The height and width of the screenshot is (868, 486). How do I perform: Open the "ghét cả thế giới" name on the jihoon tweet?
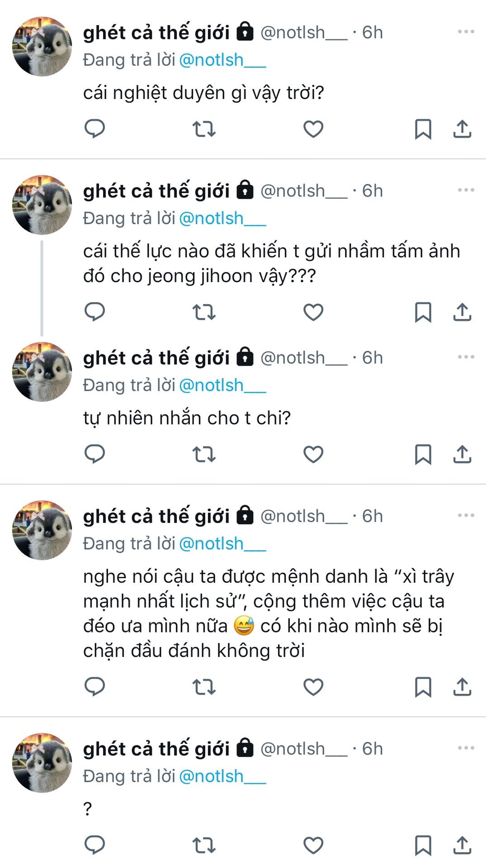pos(156,191)
